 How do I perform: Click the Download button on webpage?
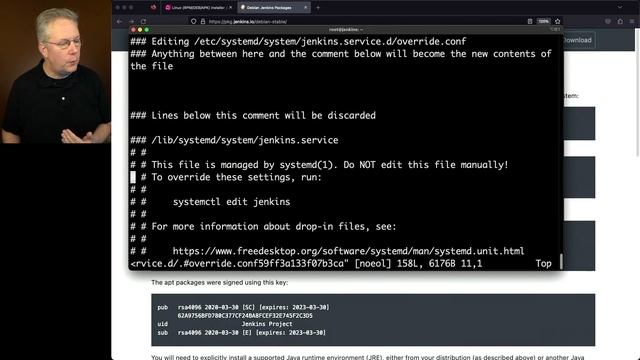point(577,40)
